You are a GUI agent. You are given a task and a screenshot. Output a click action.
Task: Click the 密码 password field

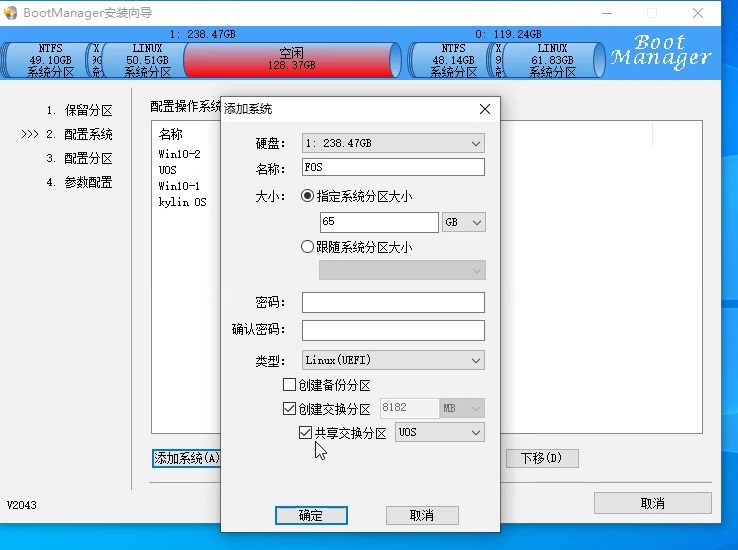[393, 303]
